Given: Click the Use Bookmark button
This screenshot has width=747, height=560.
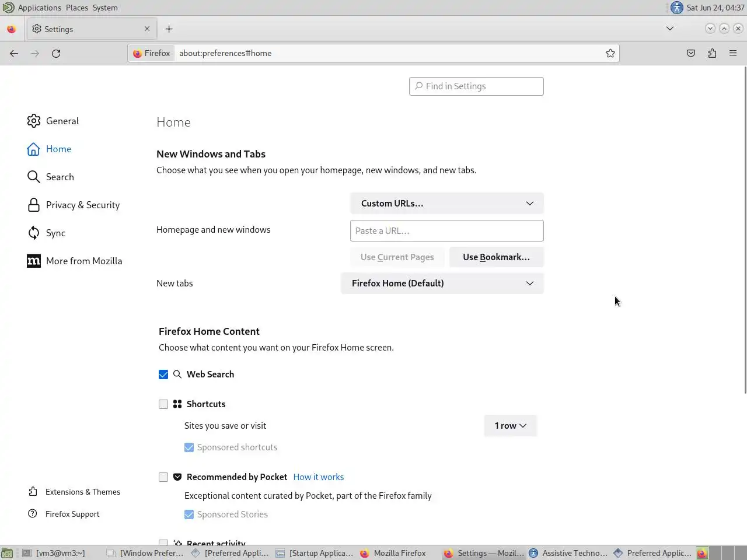Looking at the screenshot, I should 497,257.
